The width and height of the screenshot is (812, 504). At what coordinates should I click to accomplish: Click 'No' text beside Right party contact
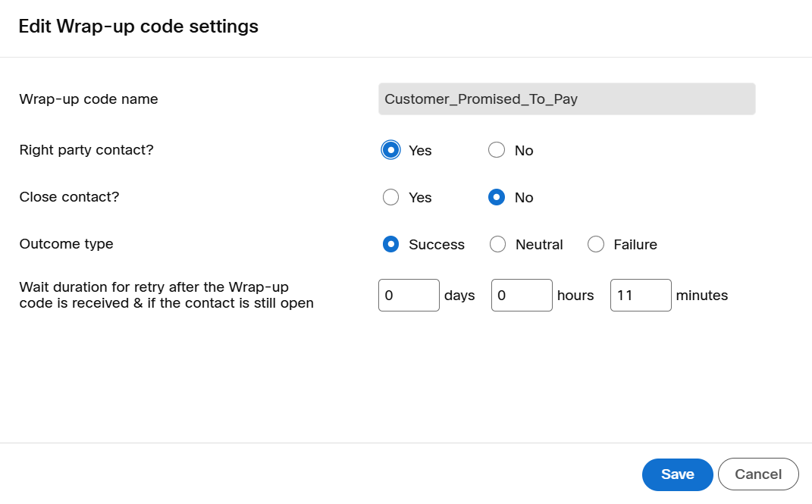[524, 150]
